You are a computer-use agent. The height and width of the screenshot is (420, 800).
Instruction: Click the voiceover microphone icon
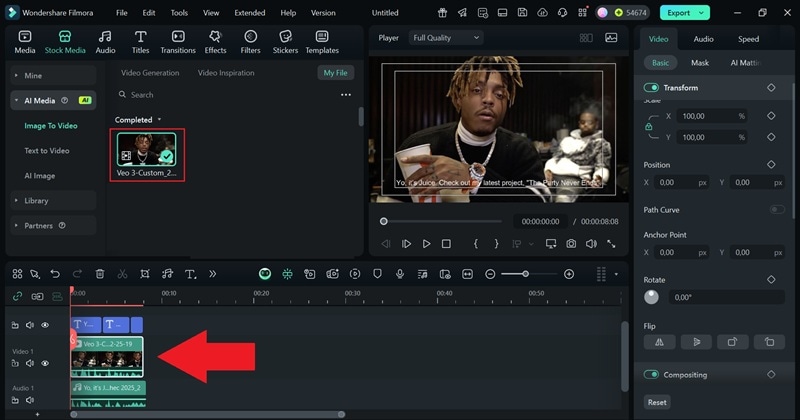click(400, 274)
